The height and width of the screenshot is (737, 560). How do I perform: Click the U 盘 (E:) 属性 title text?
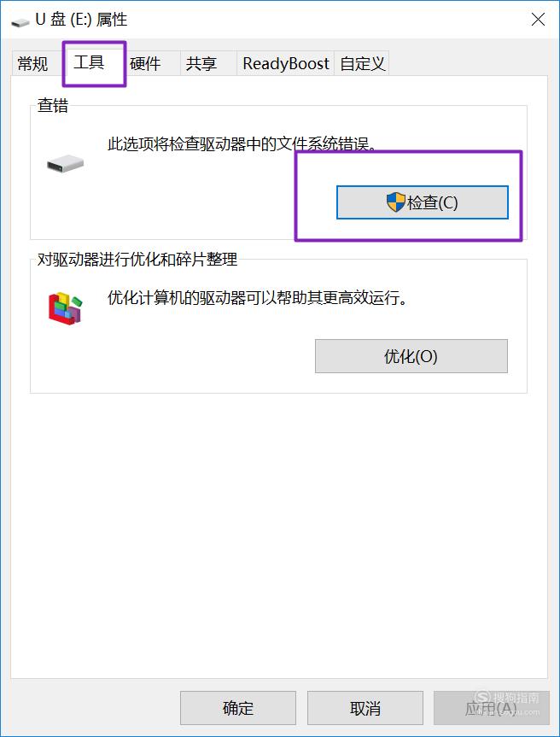coord(81,20)
